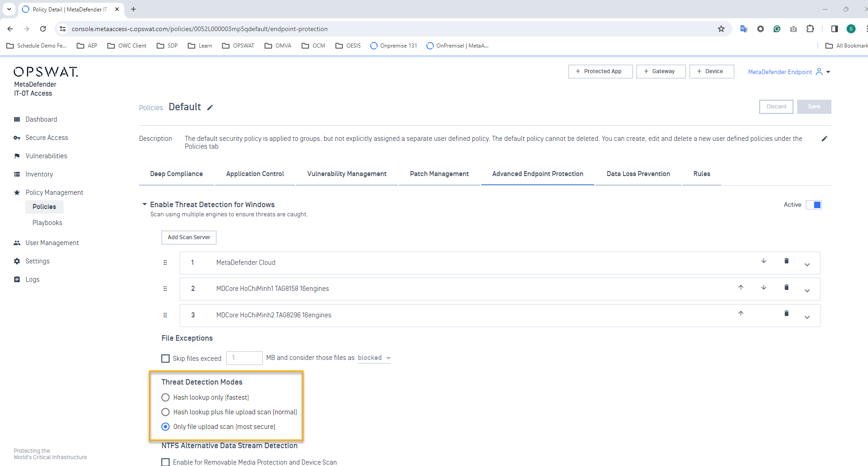Enable NTFS detection for Removable Media Protection
The image size is (868, 466).
165,462
